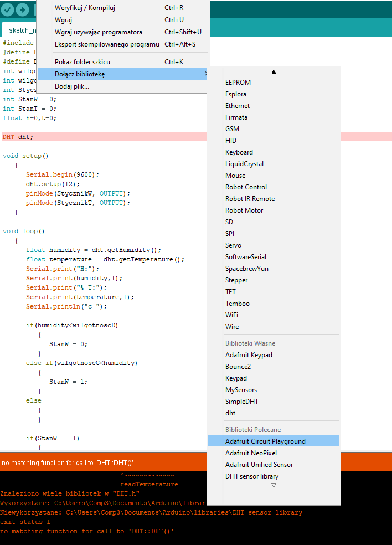Include the HID library
Viewport: 392px width, 545px height.
pos(274,141)
